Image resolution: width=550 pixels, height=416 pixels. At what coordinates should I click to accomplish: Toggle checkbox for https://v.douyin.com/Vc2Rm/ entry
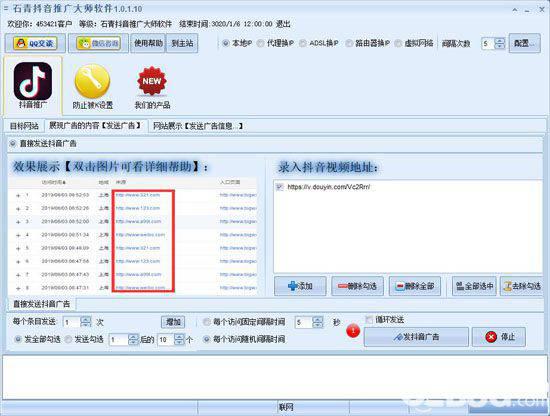(280, 187)
